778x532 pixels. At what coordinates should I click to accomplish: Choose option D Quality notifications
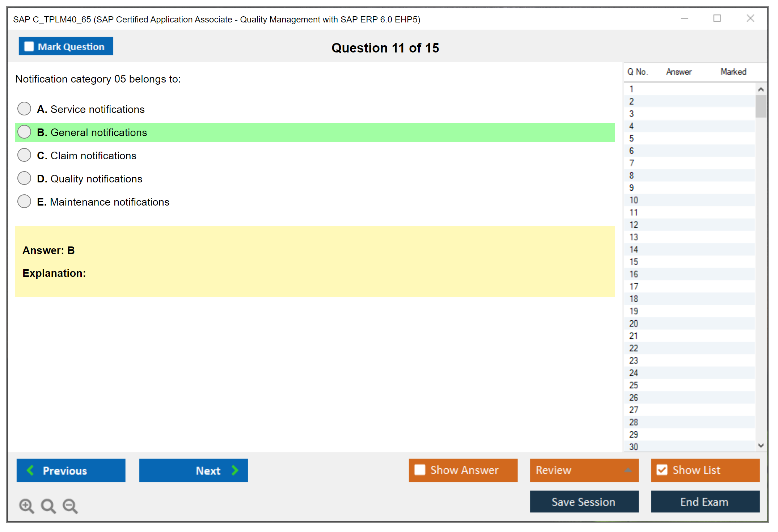tap(24, 178)
